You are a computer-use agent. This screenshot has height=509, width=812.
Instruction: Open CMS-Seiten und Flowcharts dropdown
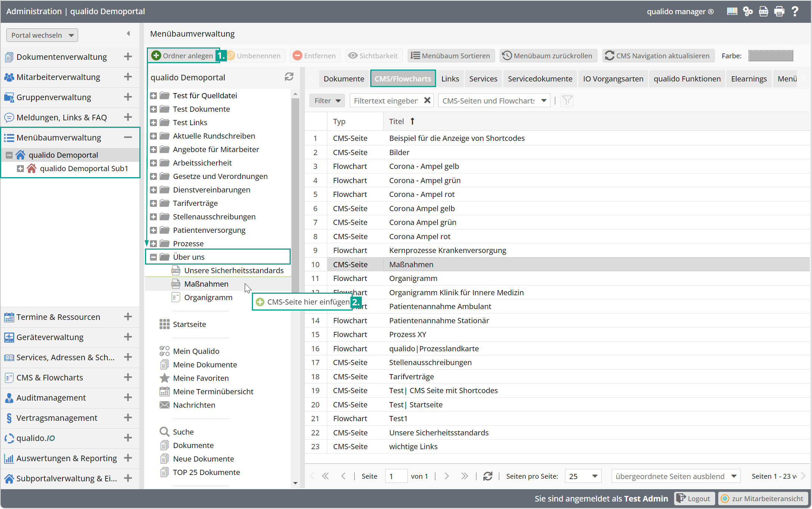click(494, 101)
